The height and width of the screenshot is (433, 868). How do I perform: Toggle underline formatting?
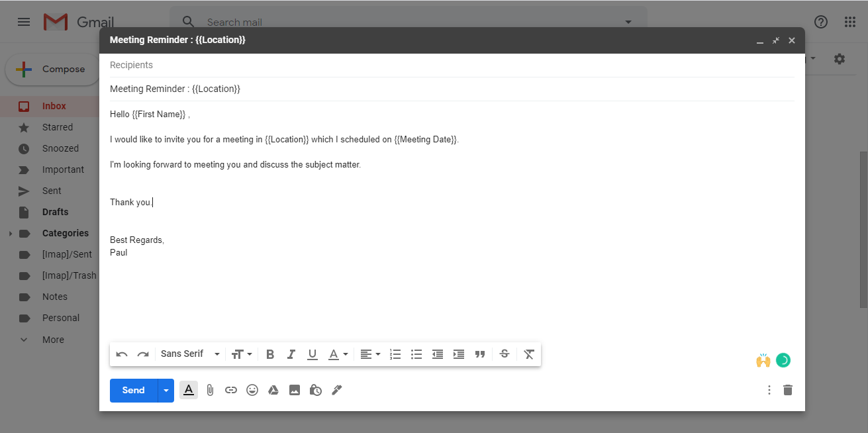(313, 354)
